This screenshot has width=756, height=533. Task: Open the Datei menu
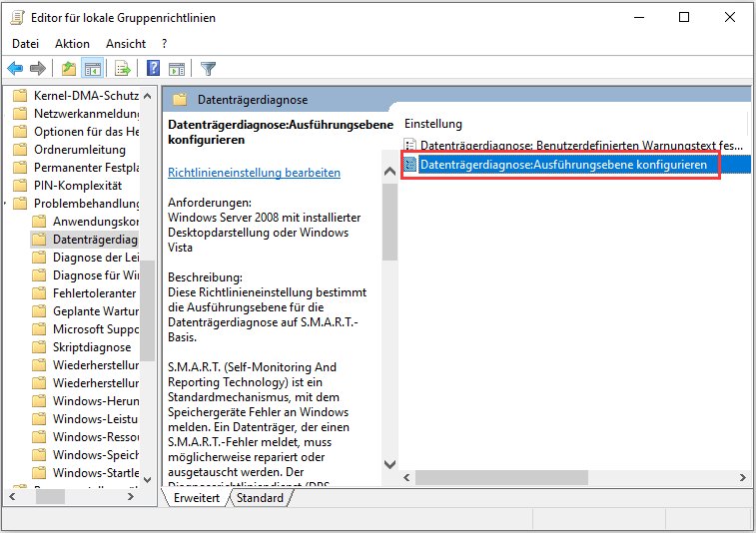coord(26,43)
